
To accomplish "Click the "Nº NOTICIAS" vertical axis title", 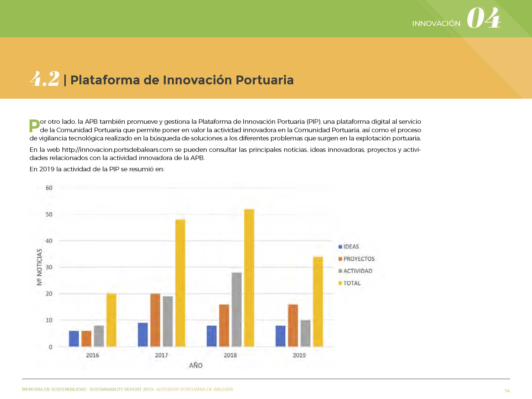I will tap(39, 267).
